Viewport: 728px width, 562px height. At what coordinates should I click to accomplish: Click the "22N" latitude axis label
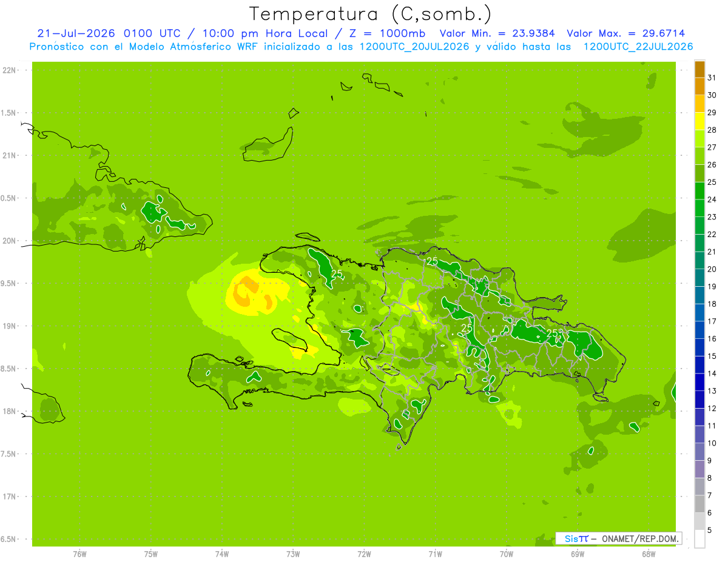click(x=10, y=70)
